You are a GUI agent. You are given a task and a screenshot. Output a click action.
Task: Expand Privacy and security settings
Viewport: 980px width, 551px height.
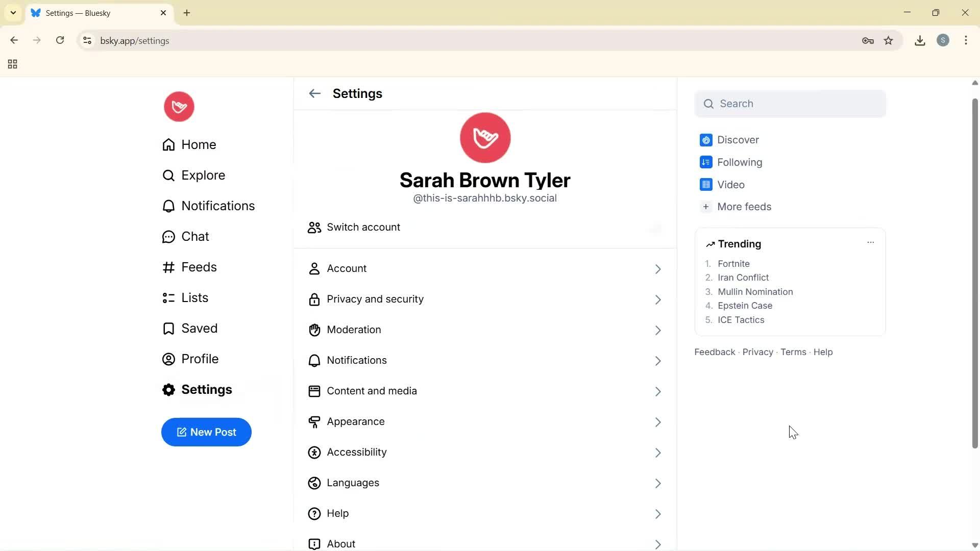pos(658,299)
